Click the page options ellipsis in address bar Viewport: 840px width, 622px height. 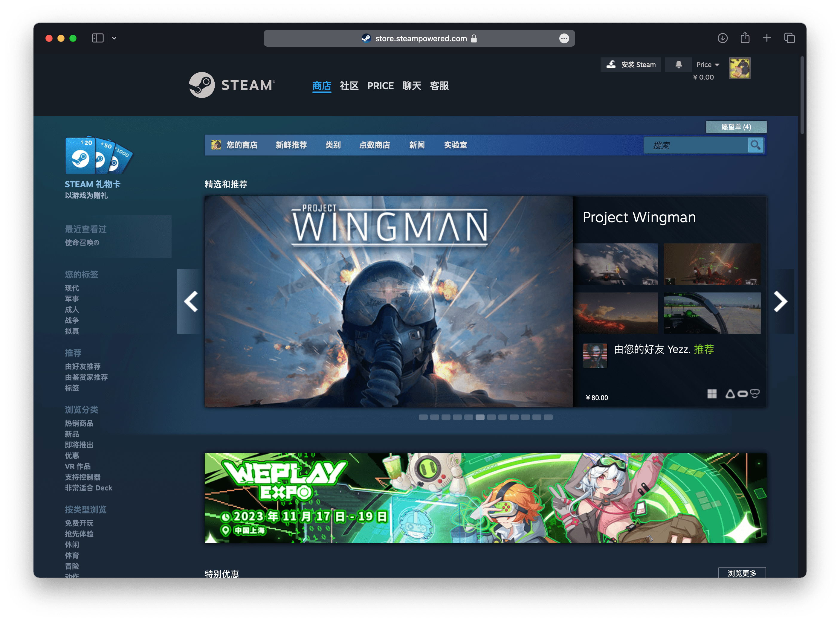[x=564, y=38]
